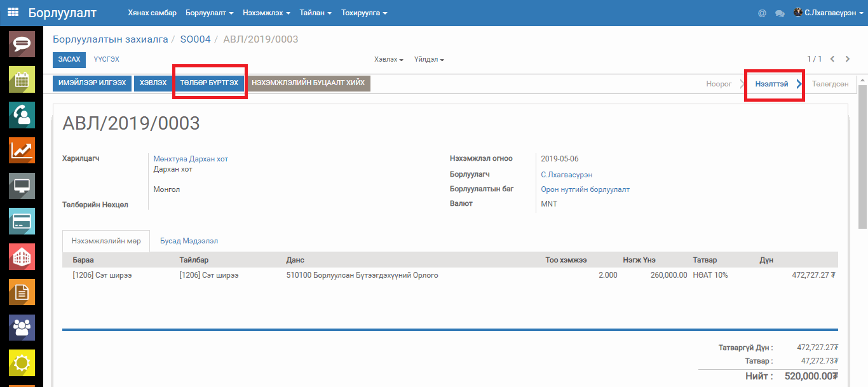Open the apps grid menu icon
The image size is (868, 387).
[x=13, y=12]
